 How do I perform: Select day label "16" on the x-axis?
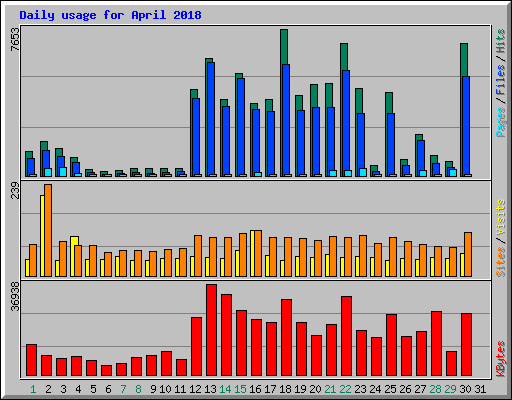point(255,389)
